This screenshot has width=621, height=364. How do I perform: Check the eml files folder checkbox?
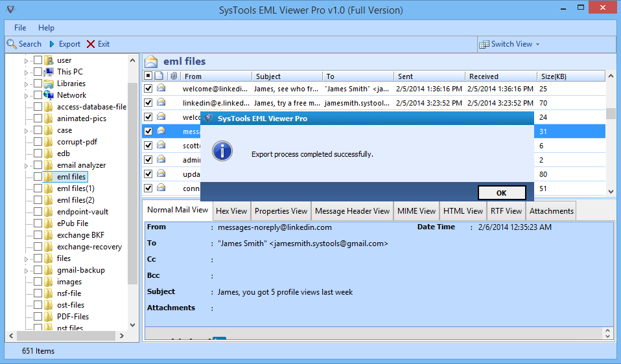tap(38, 176)
